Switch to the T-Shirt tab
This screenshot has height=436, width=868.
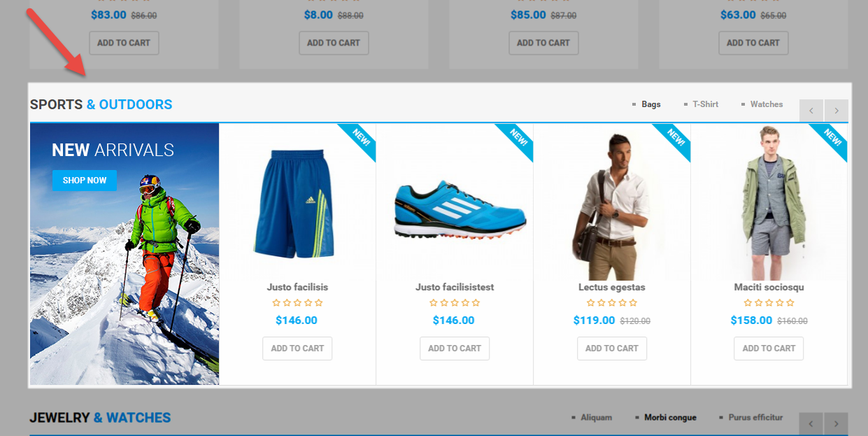click(x=706, y=104)
